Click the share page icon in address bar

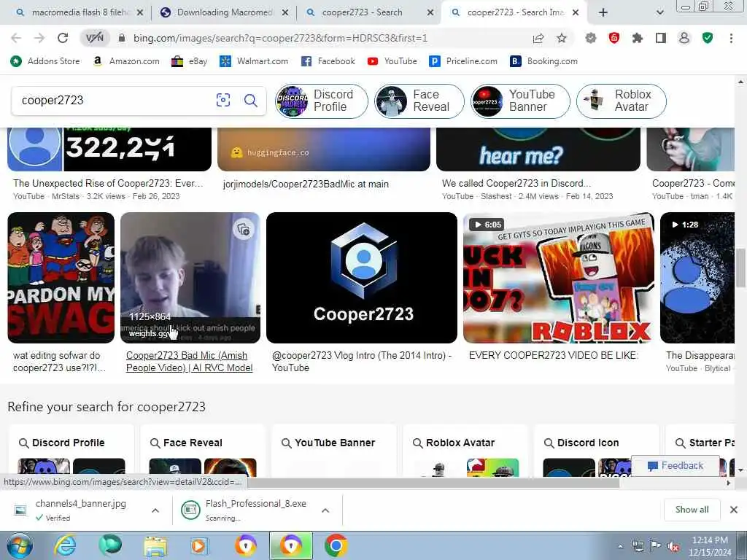[538, 38]
